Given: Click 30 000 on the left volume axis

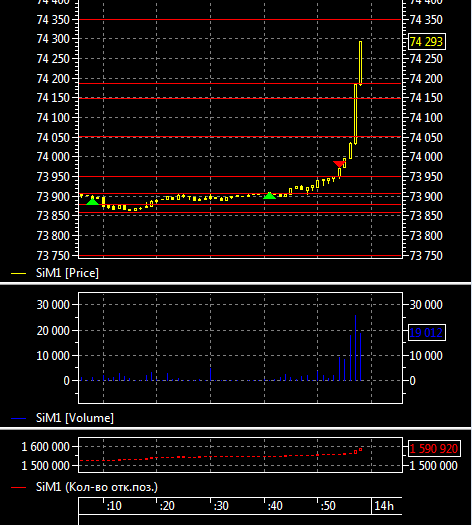Looking at the screenshot, I should [53, 305].
